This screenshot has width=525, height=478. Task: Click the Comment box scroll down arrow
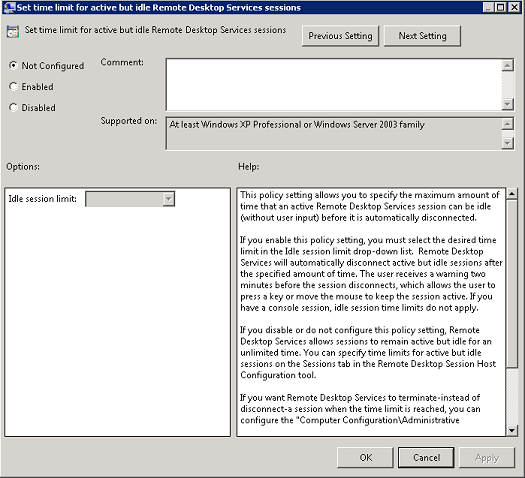(508, 104)
